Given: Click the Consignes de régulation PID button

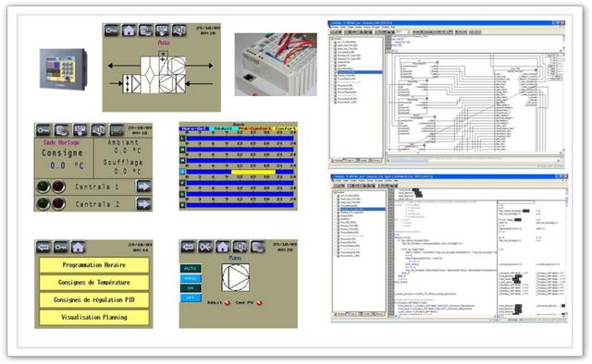Looking at the screenshot, I should pos(94,300).
